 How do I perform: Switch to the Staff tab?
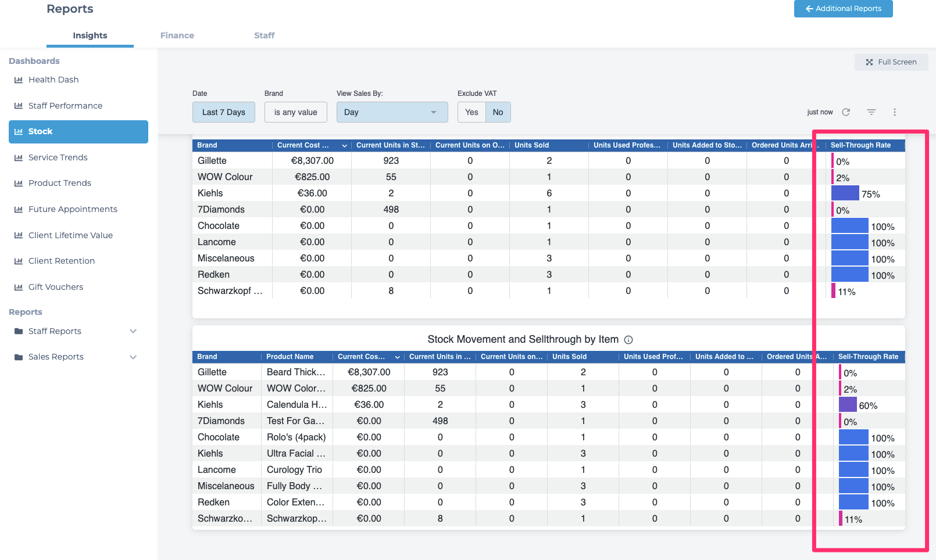[x=265, y=35]
